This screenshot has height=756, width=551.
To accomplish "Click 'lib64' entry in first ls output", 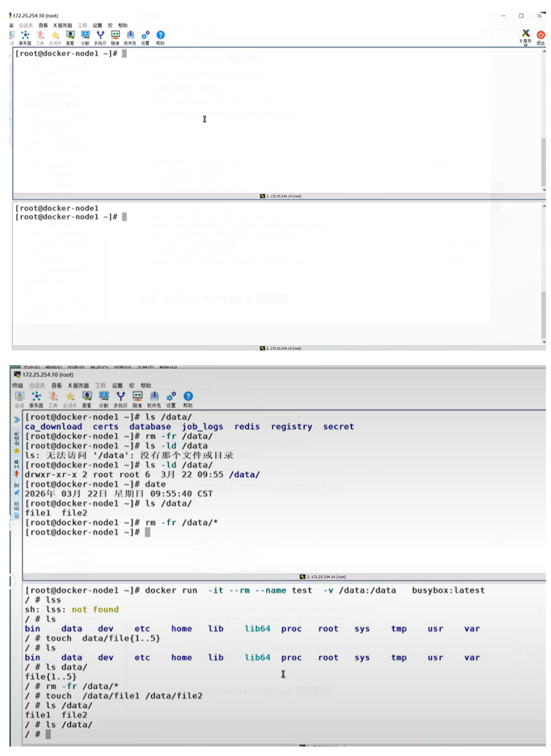I will 257,629.
